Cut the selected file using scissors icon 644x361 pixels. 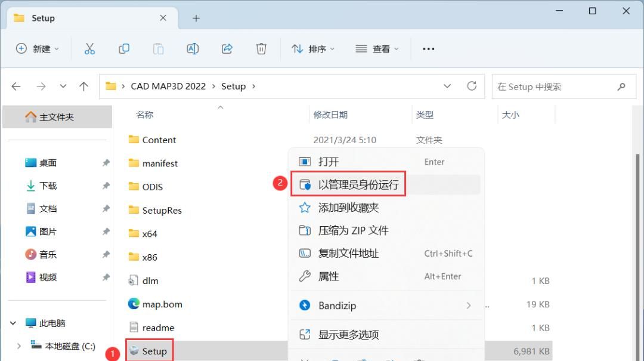pos(90,48)
